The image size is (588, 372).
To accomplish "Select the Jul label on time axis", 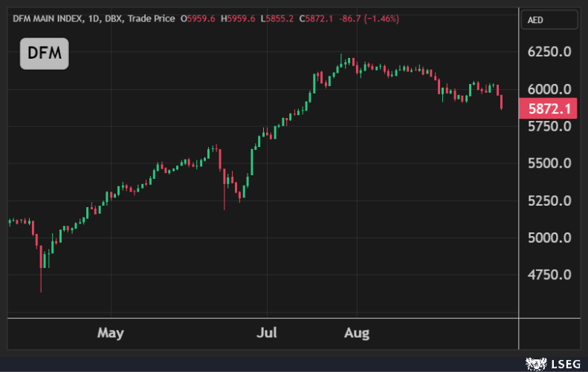I will (266, 332).
